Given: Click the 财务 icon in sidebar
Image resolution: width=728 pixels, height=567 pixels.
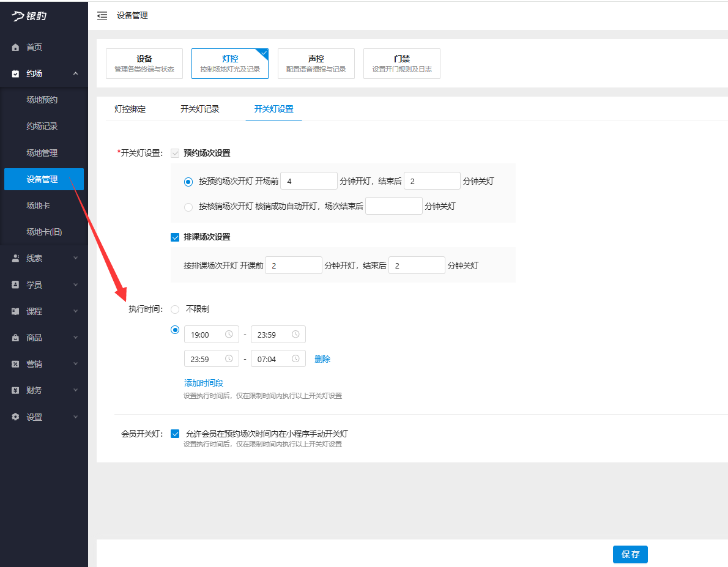Looking at the screenshot, I should pyautogui.click(x=15, y=390).
